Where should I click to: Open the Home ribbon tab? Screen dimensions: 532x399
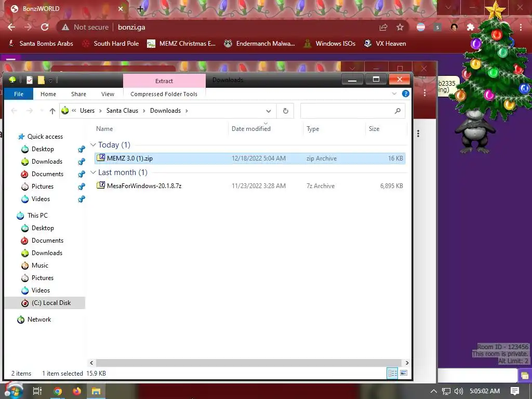pyautogui.click(x=48, y=94)
